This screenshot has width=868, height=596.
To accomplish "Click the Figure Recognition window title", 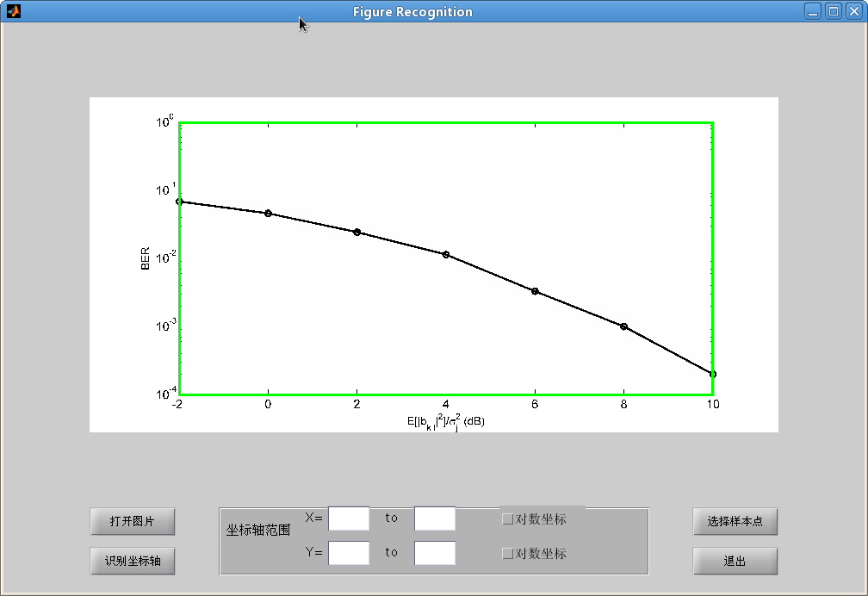I will click(413, 12).
